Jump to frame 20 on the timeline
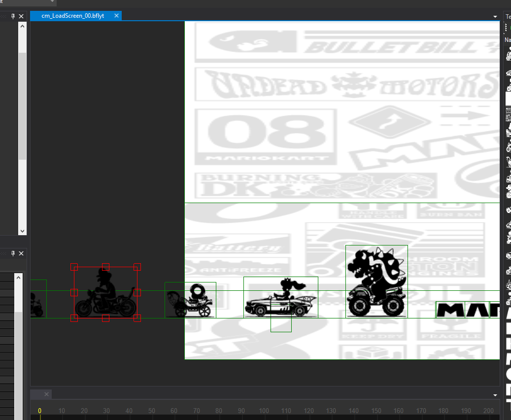This screenshot has height=420, width=511. coord(84,411)
